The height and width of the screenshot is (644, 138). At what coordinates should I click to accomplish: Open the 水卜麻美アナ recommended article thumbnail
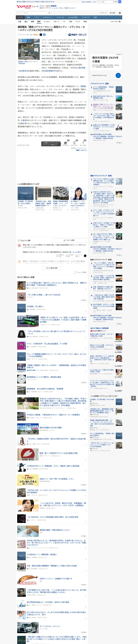(x=78, y=193)
